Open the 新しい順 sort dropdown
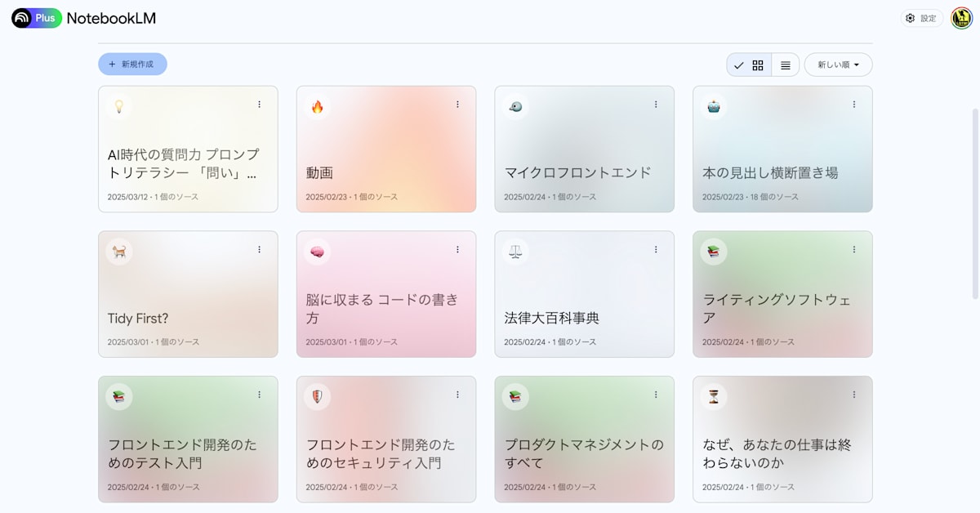980x513 pixels. [x=838, y=65]
